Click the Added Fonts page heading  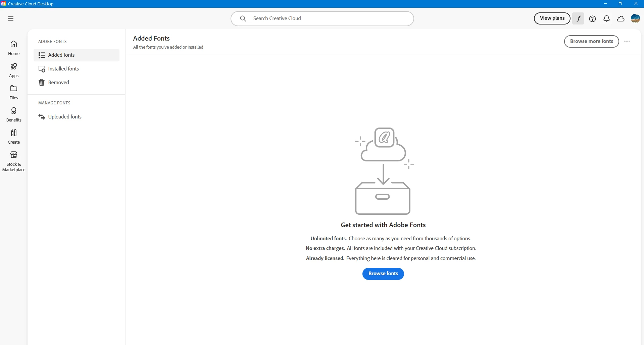tap(151, 39)
